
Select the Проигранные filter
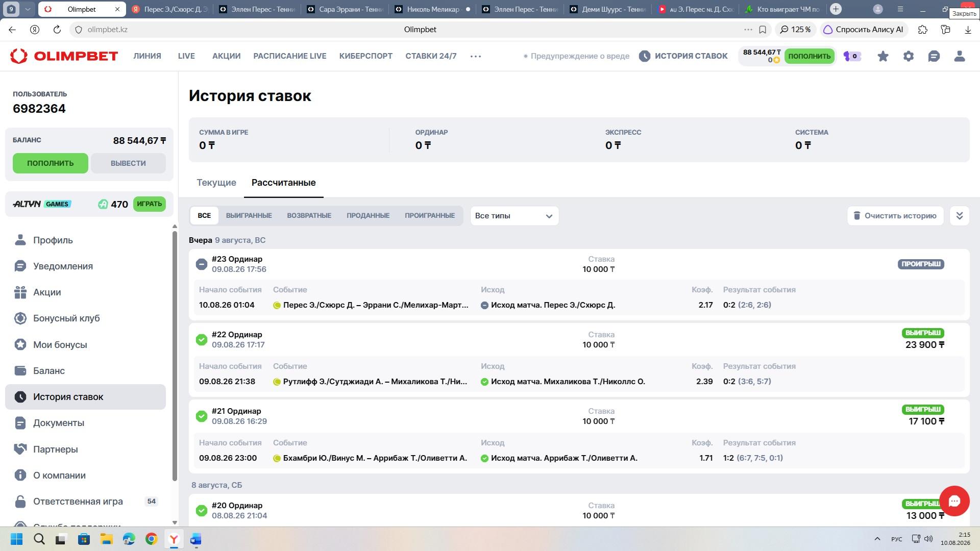[430, 216]
